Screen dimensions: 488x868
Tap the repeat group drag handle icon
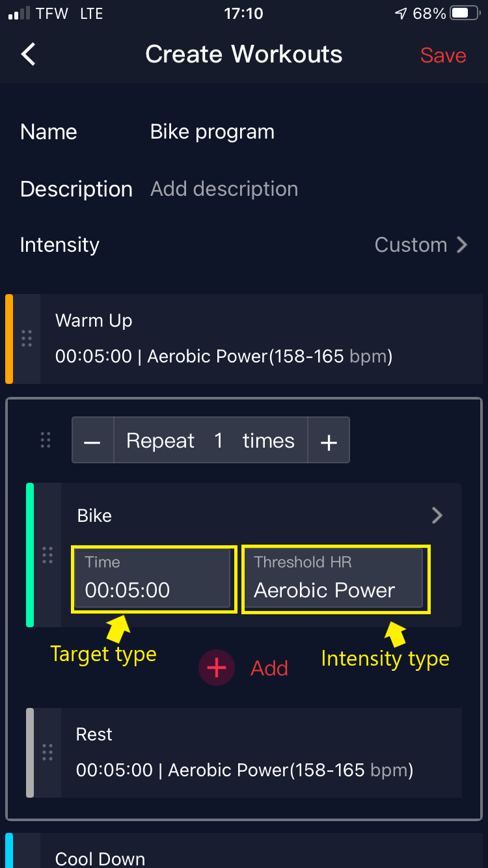point(46,440)
